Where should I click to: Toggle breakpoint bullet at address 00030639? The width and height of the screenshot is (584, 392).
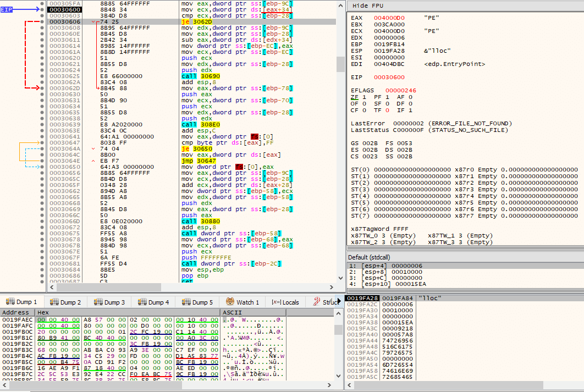(x=42, y=124)
